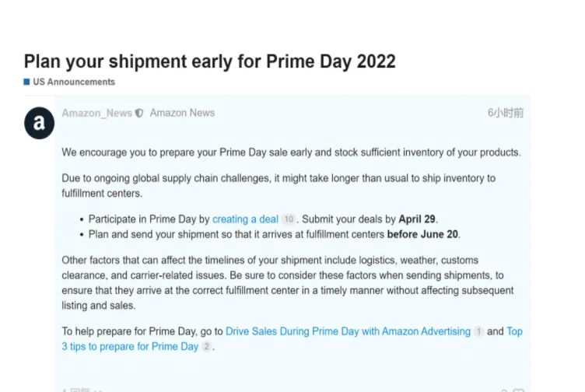Viewport: 585px width, 392px height.
Task: Click the moderator shield icon beside Amazon_News
Action: pos(139,113)
